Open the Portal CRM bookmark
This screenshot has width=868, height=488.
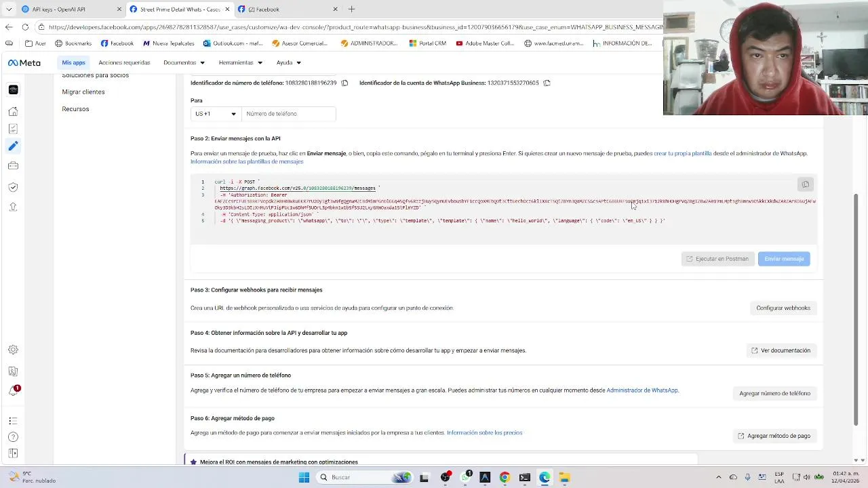pyautogui.click(x=427, y=43)
